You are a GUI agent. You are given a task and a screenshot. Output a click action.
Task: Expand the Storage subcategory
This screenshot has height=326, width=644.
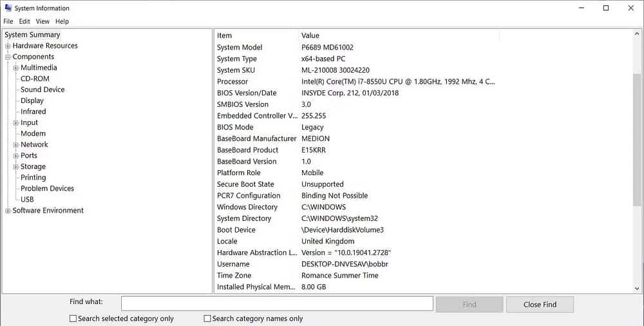pos(15,167)
